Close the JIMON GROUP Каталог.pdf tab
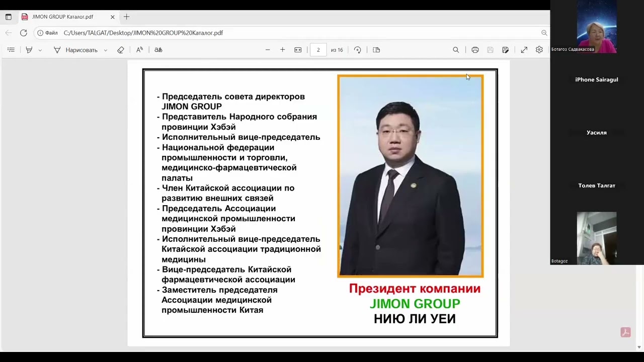This screenshot has width=644, height=362. 113,17
